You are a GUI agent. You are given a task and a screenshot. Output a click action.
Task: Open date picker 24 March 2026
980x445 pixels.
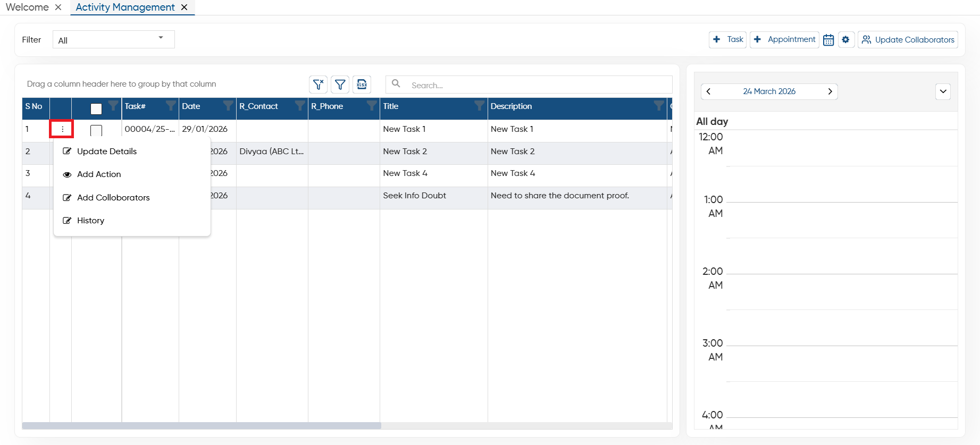tap(769, 91)
